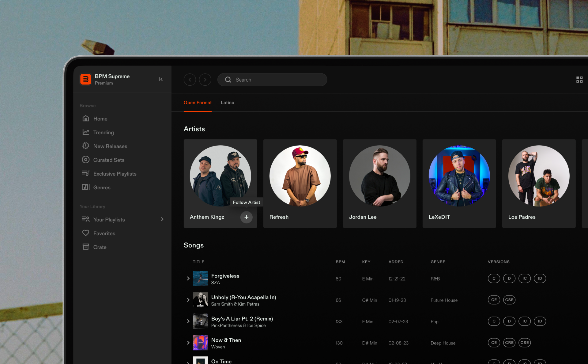
Task: Go back using the left arrow button
Action: pyautogui.click(x=190, y=80)
